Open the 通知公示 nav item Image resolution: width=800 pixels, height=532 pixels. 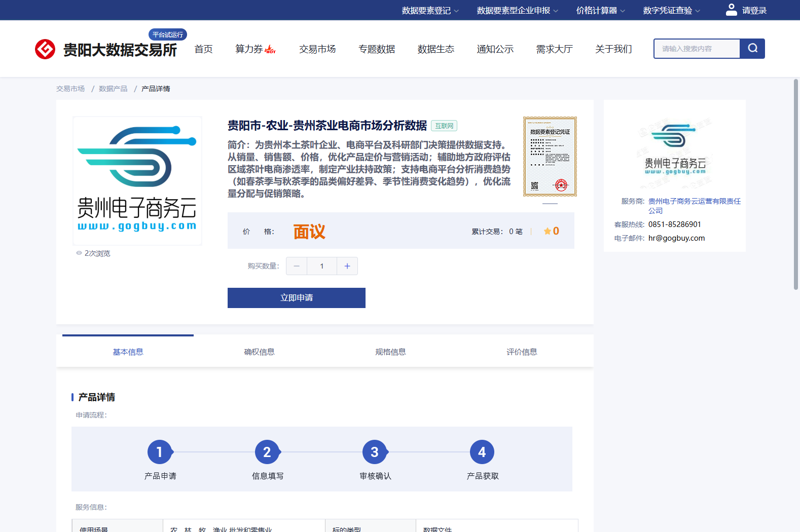495,49
